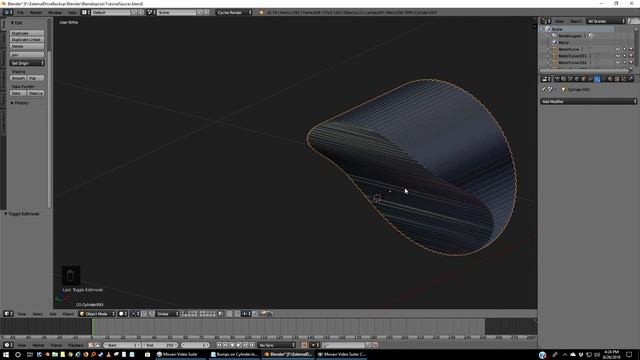Click the Properties editor type icon
The height and width of the screenshot is (360, 640).
pos(546,79)
